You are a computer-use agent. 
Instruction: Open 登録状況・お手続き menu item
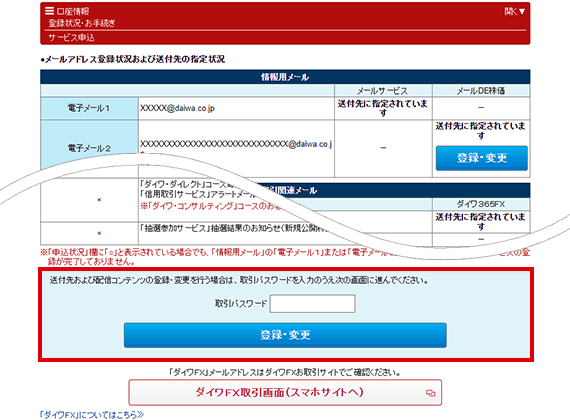82,23
